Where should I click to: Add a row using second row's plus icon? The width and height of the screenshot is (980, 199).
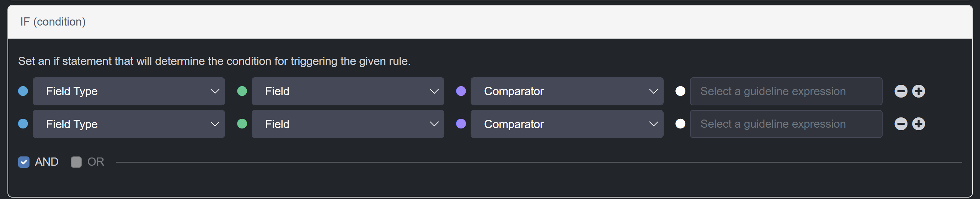pos(919,124)
